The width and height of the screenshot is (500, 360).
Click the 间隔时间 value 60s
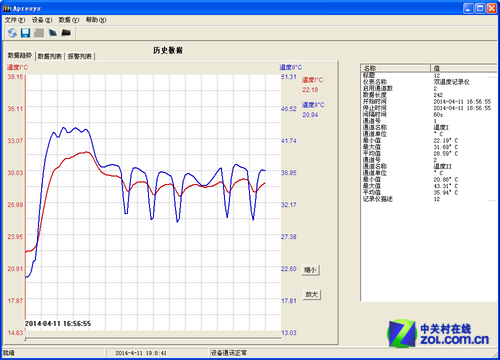pyautogui.click(x=438, y=114)
